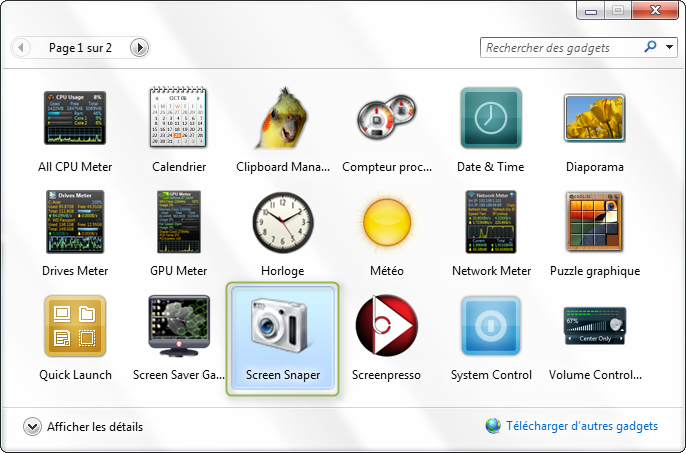
Task: Click the Screenpresso gadget icon
Action: [x=387, y=327]
